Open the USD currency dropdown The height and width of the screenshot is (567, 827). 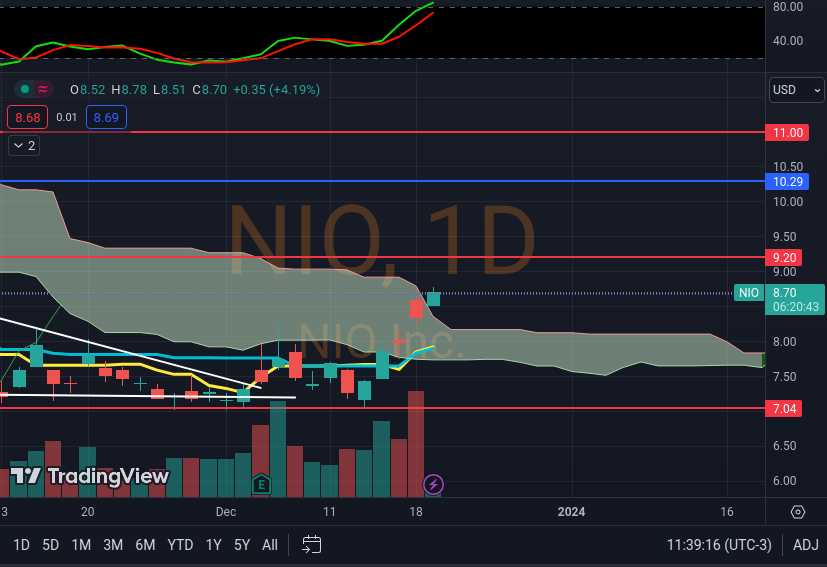point(796,90)
